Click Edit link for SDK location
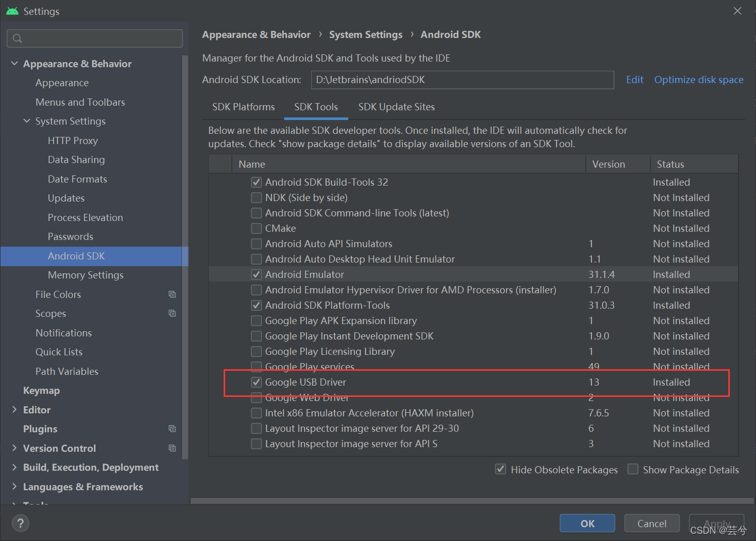This screenshot has height=541, width=756. pos(634,79)
